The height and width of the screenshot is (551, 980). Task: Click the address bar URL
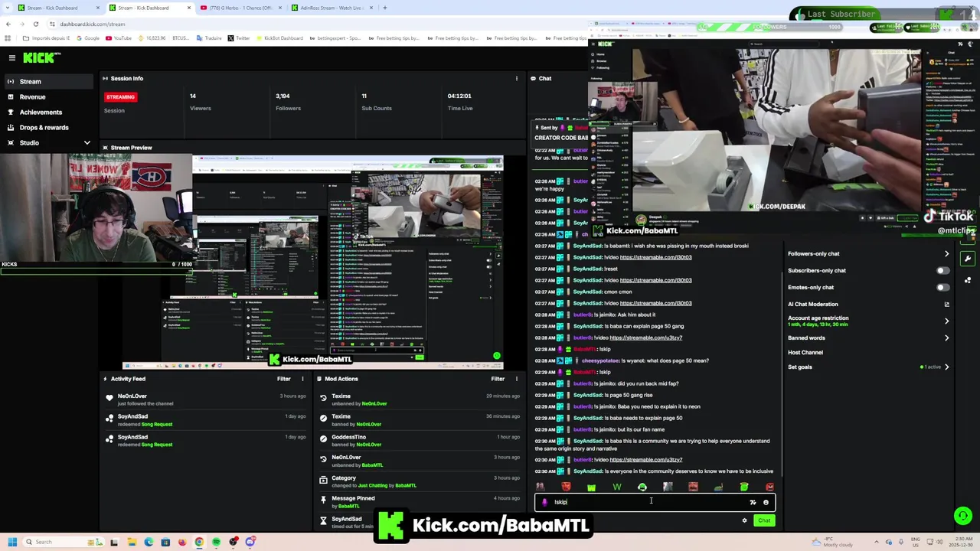coord(92,24)
